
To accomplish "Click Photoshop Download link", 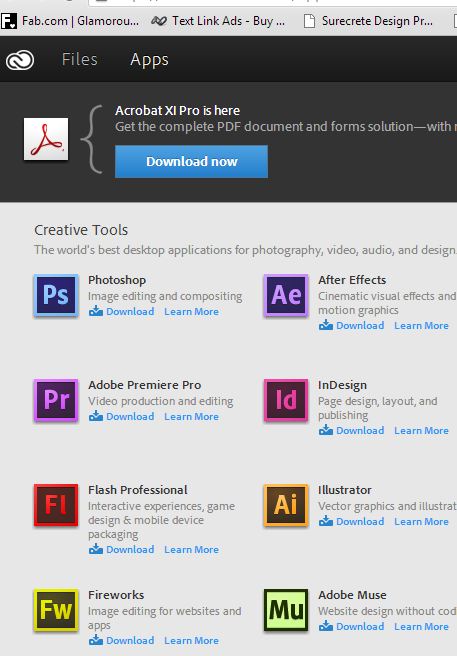I will (x=130, y=312).
